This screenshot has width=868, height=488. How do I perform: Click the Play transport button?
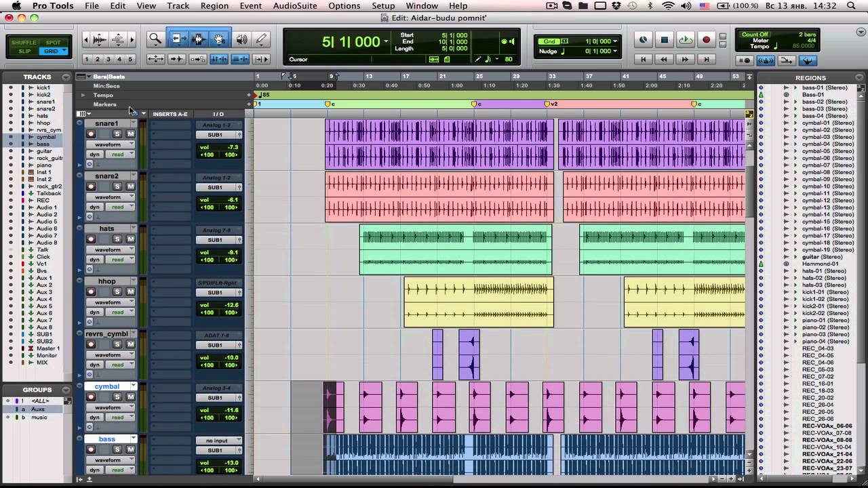pos(685,40)
